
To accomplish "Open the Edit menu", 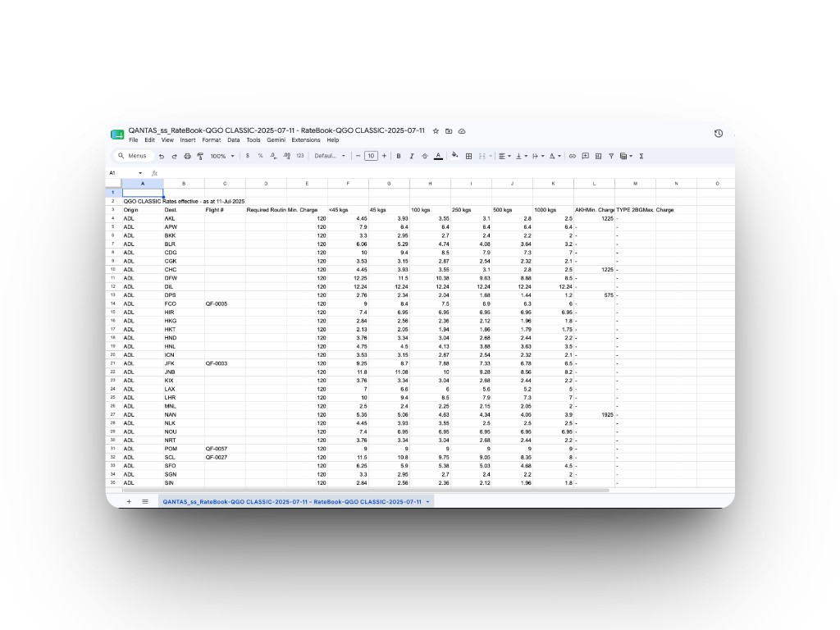I will (149, 139).
